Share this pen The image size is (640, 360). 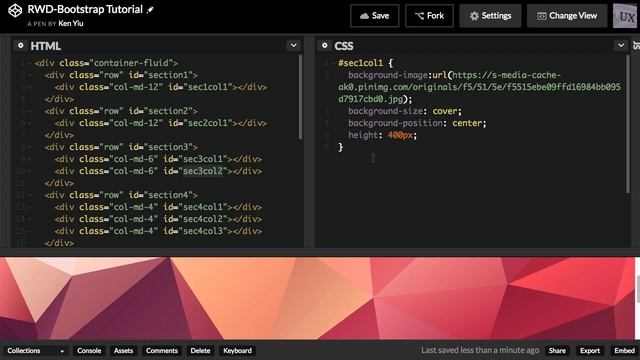[557, 351]
